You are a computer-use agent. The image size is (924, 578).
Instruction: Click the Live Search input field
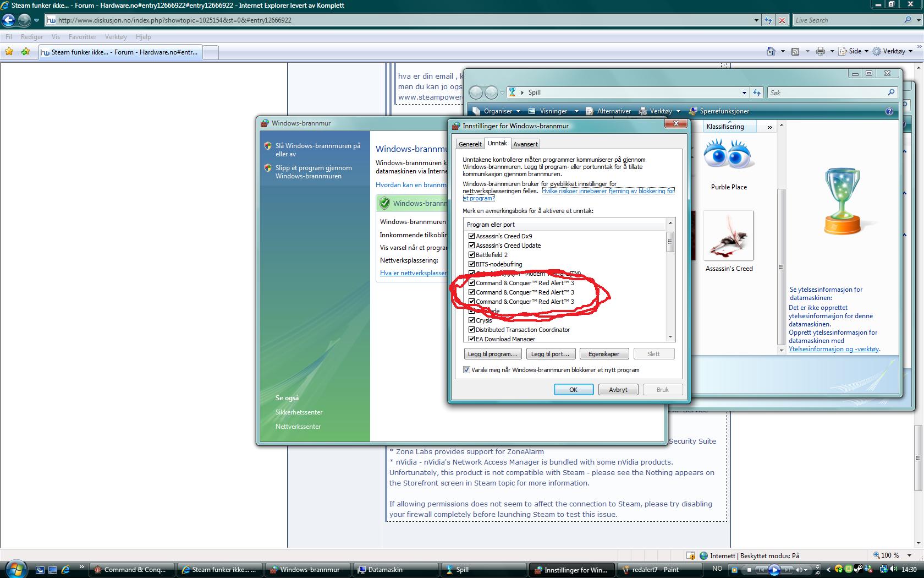pyautogui.click(x=848, y=20)
